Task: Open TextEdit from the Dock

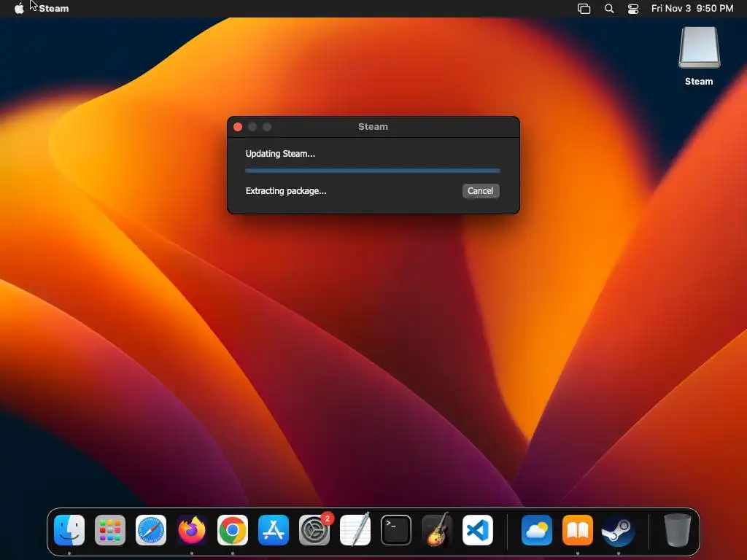Action: 355,530
